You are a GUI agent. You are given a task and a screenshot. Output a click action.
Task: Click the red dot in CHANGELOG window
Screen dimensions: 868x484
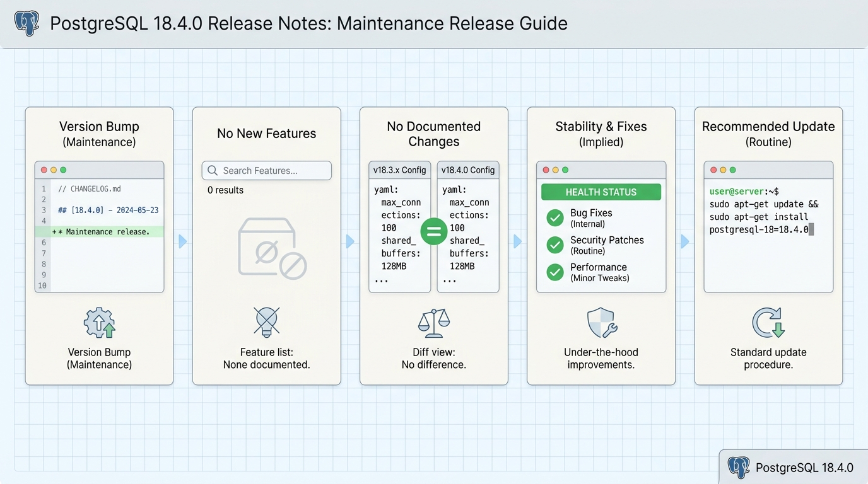(x=44, y=170)
